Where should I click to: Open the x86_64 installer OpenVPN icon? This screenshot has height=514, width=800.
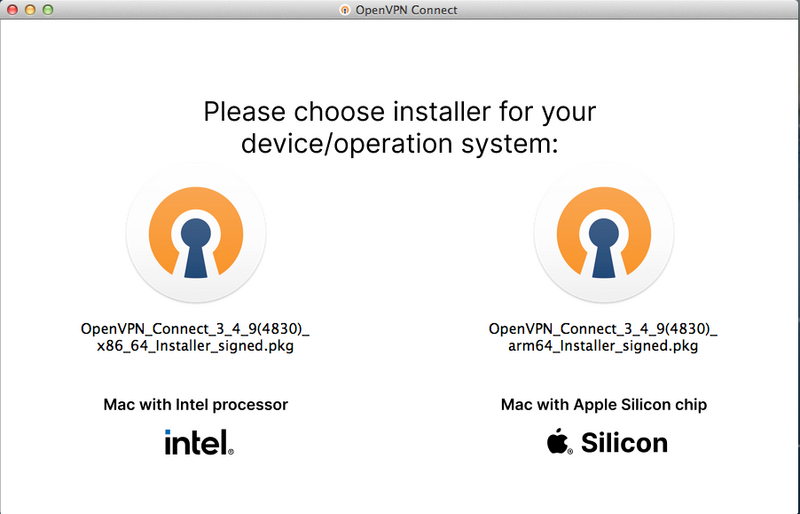[x=196, y=233]
